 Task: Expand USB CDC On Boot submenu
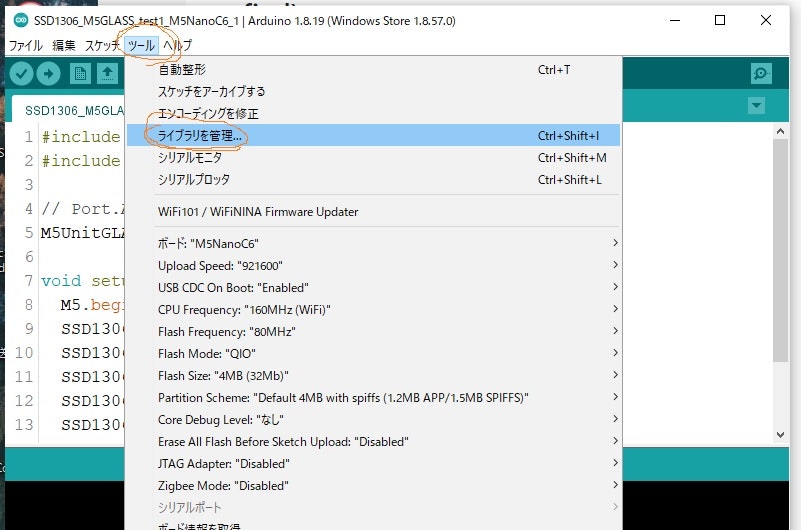tap(373, 287)
